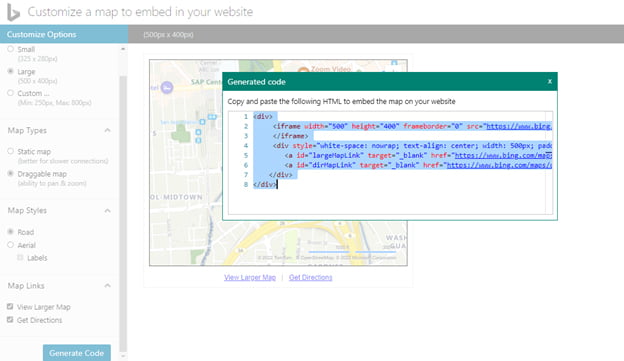
Task: Select the Draggable map type
Action: tap(10, 174)
